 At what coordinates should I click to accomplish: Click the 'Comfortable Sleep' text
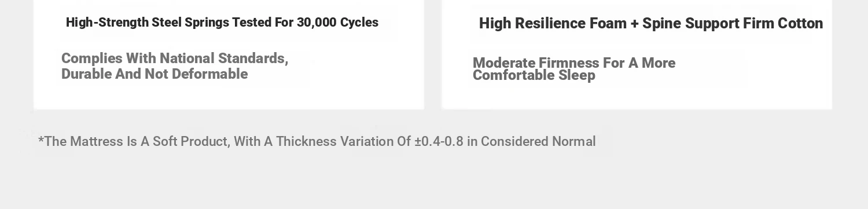tap(534, 76)
